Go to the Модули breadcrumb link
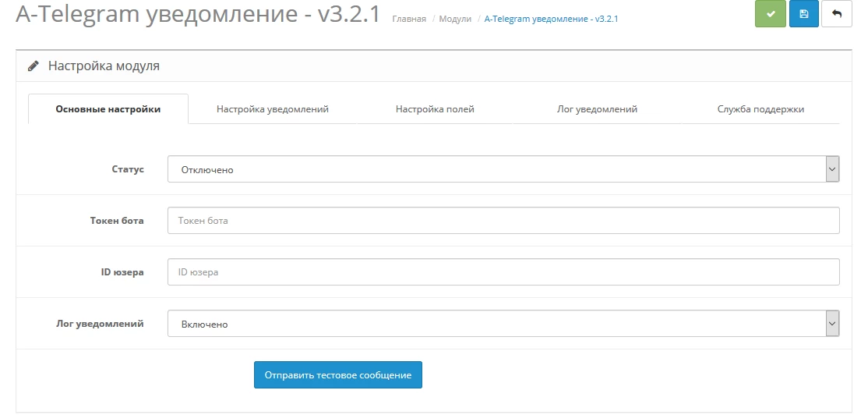The image size is (868, 415). [x=455, y=19]
